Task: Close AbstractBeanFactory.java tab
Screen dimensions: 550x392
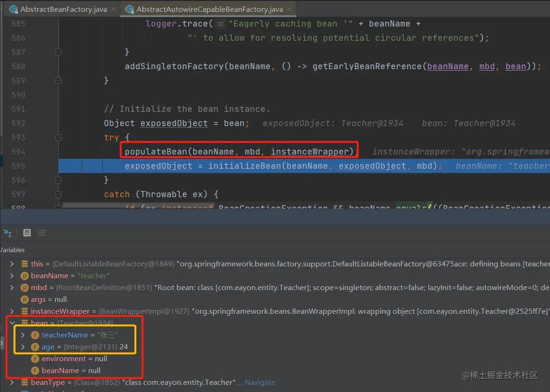Action: [113, 9]
